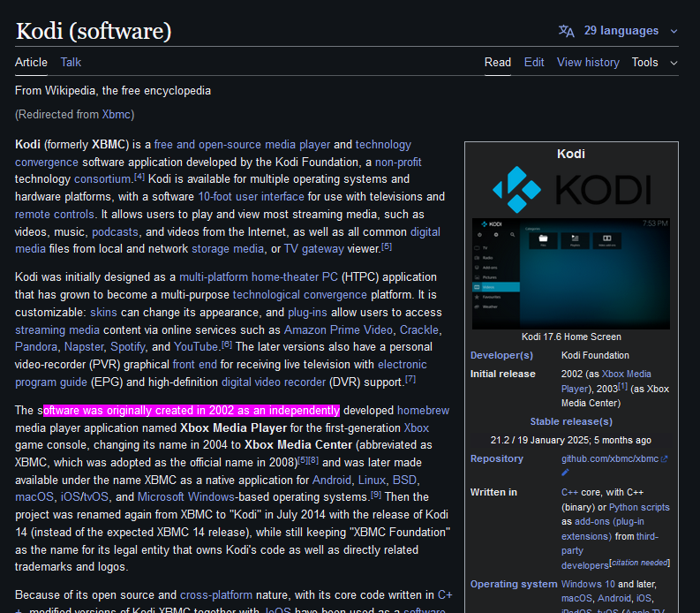Click the citation needed tag

click(640, 563)
